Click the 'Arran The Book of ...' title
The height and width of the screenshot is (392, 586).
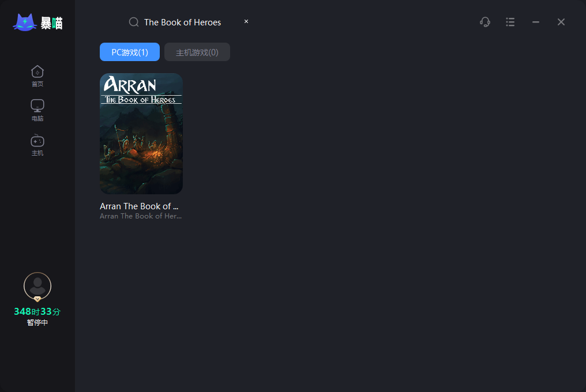139,206
